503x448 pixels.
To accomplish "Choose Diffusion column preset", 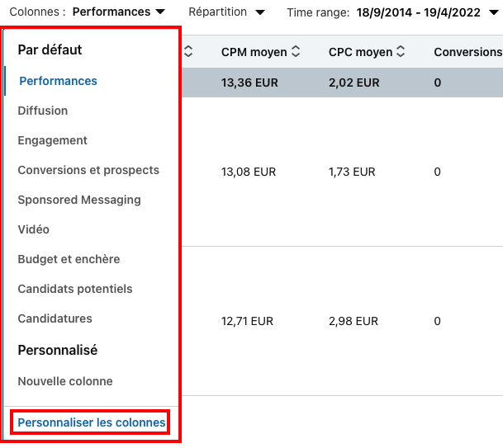I will [43, 111].
